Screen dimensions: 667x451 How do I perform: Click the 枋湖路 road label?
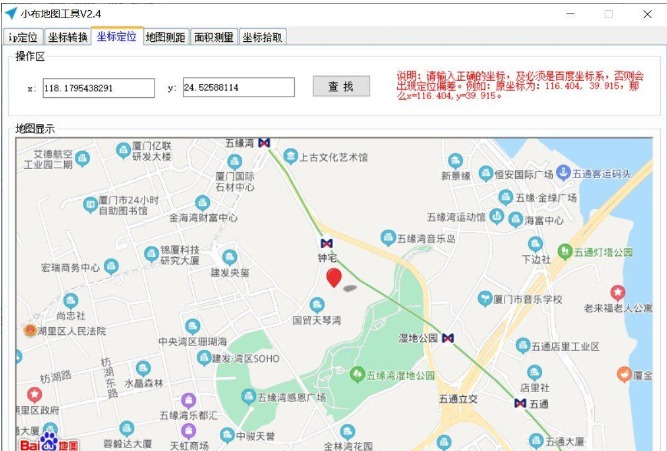point(56,377)
